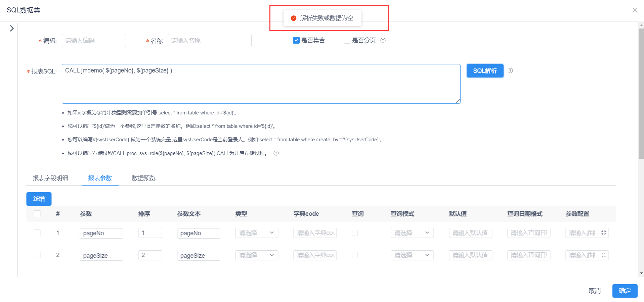Click into the 报表SQL text area

point(261,84)
